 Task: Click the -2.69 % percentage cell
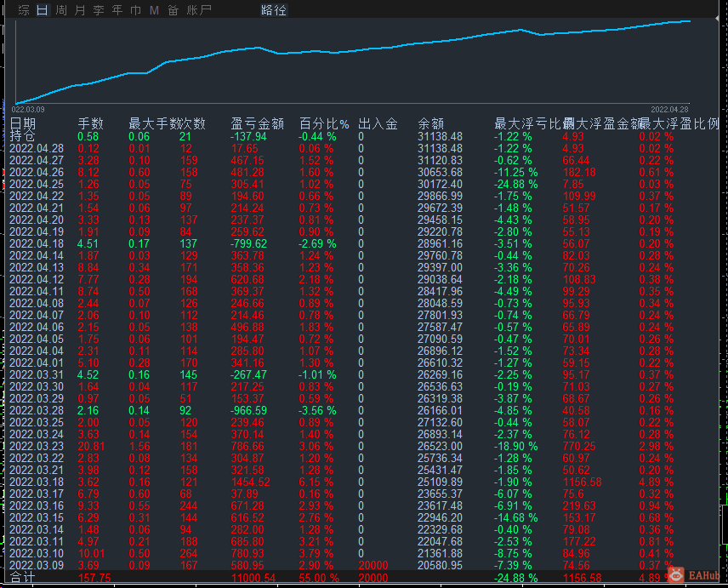[x=317, y=243]
